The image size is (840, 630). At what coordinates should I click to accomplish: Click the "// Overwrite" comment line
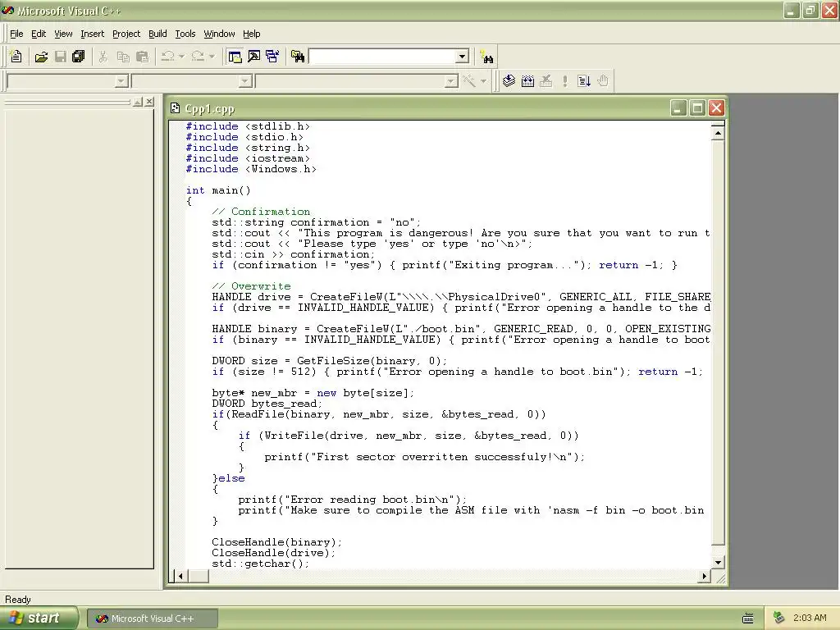pos(251,286)
